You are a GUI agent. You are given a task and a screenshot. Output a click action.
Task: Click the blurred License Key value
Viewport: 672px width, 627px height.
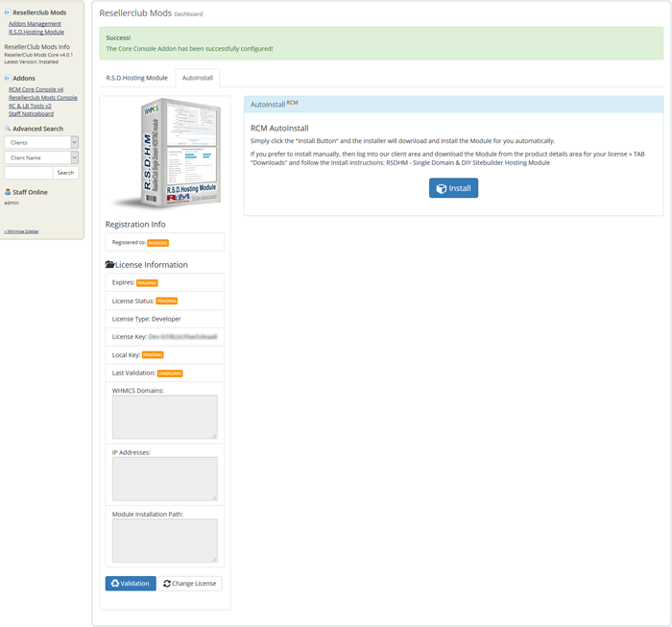(182, 337)
